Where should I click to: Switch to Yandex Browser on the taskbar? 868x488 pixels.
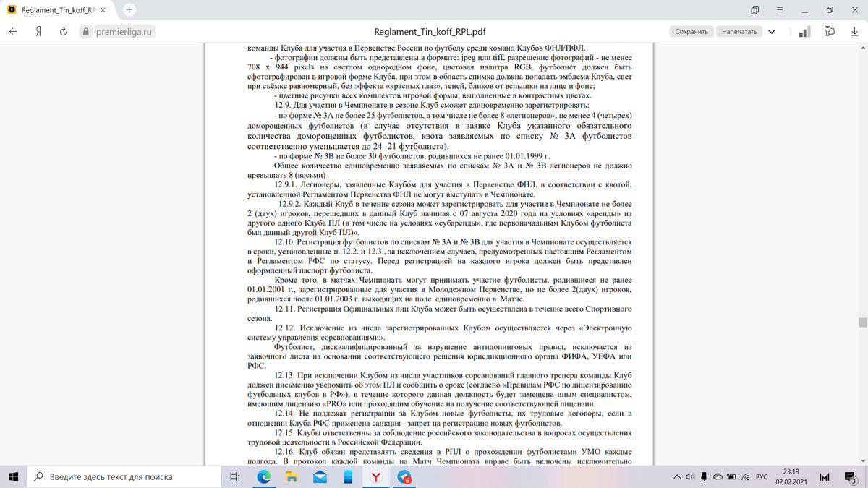point(376,476)
